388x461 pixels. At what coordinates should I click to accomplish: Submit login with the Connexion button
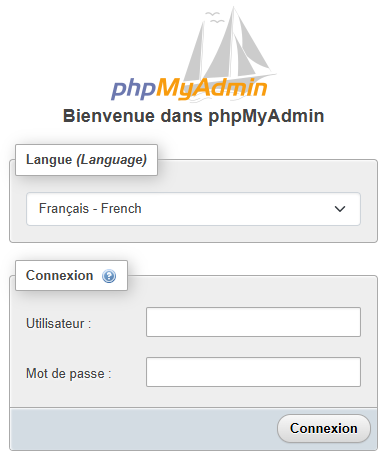click(324, 428)
